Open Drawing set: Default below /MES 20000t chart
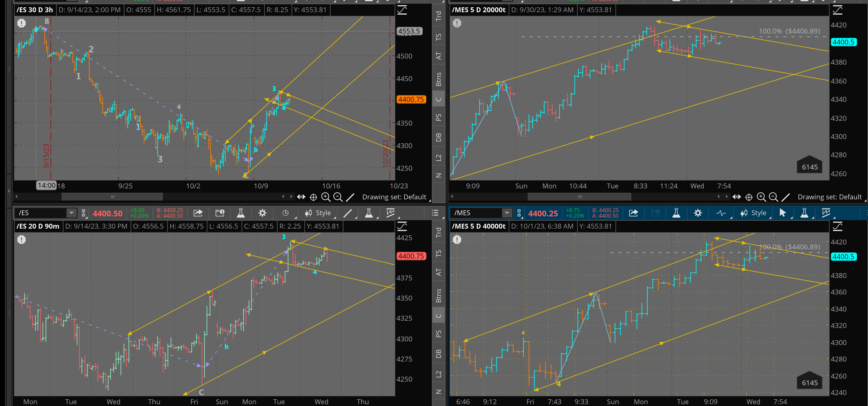 (830, 197)
